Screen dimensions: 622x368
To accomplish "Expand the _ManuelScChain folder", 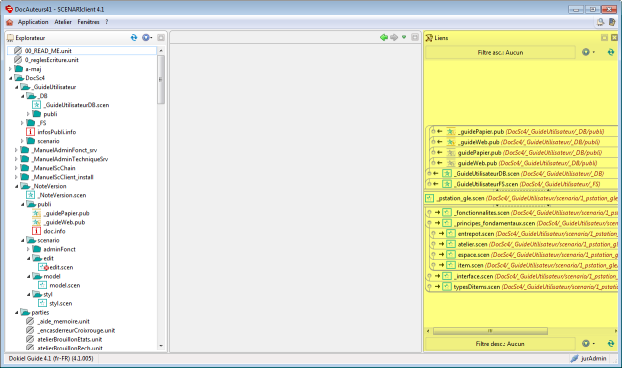I will pyautogui.click(x=16, y=168).
